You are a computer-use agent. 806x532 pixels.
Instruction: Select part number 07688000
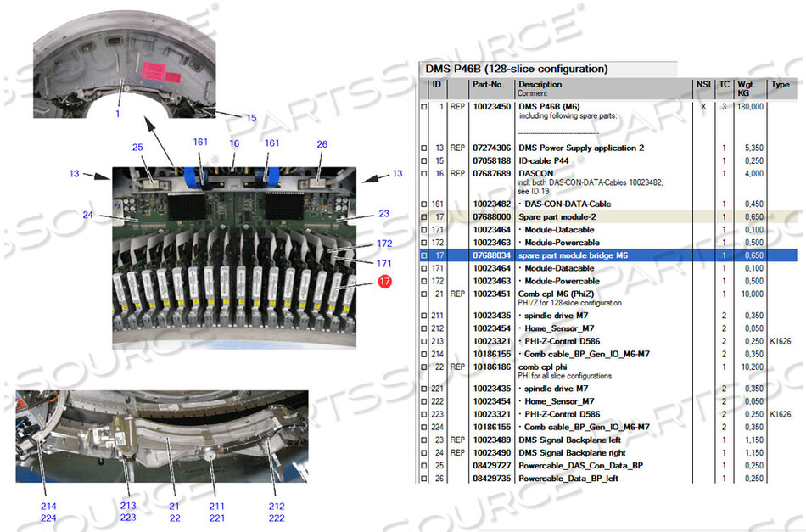click(x=492, y=217)
